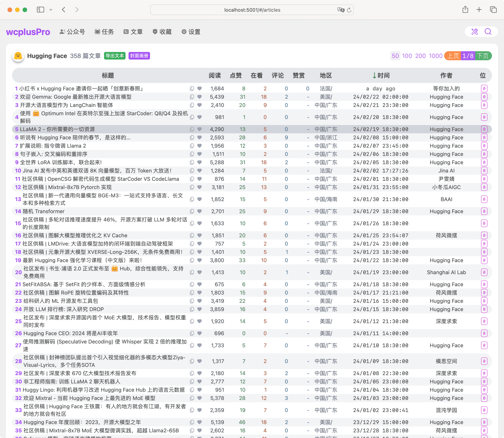Toggle the browser sidebar icon
The image size is (504, 438).
(x=40, y=10)
